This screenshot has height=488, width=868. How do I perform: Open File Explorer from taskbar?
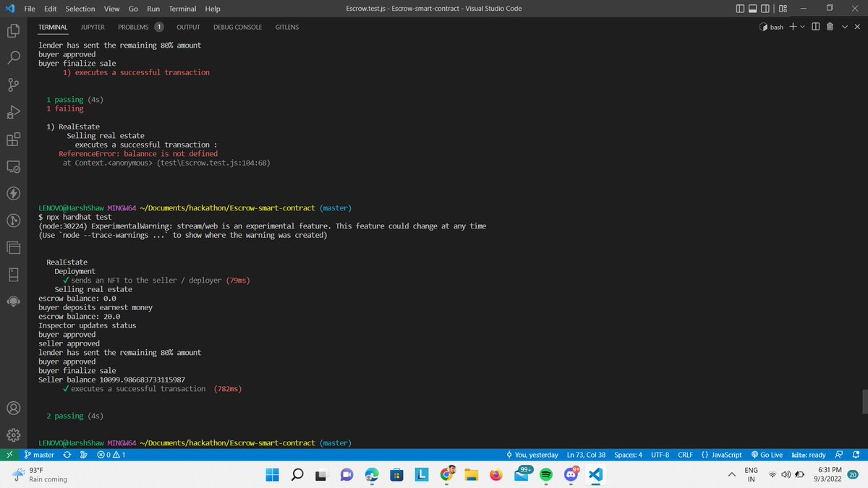click(x=472, y=475)
